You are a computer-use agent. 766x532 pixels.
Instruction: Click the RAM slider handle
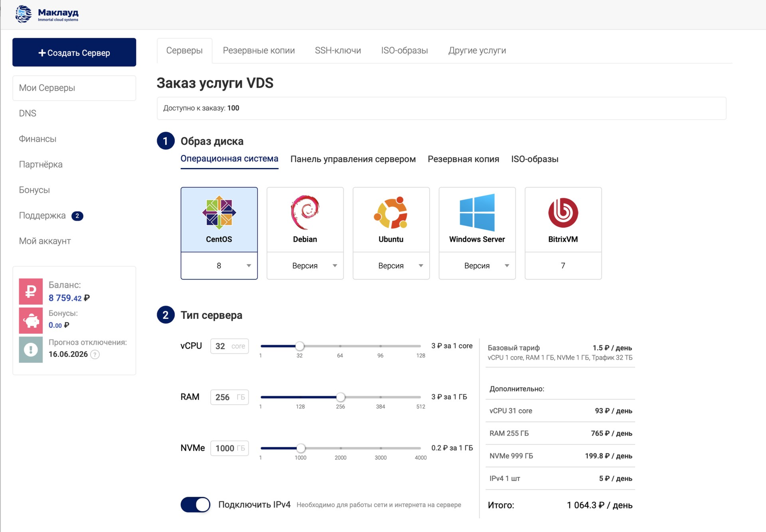[341, 397]
